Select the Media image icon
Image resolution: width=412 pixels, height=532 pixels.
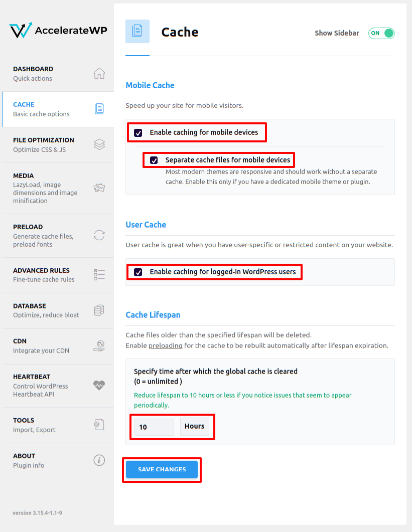99,188
